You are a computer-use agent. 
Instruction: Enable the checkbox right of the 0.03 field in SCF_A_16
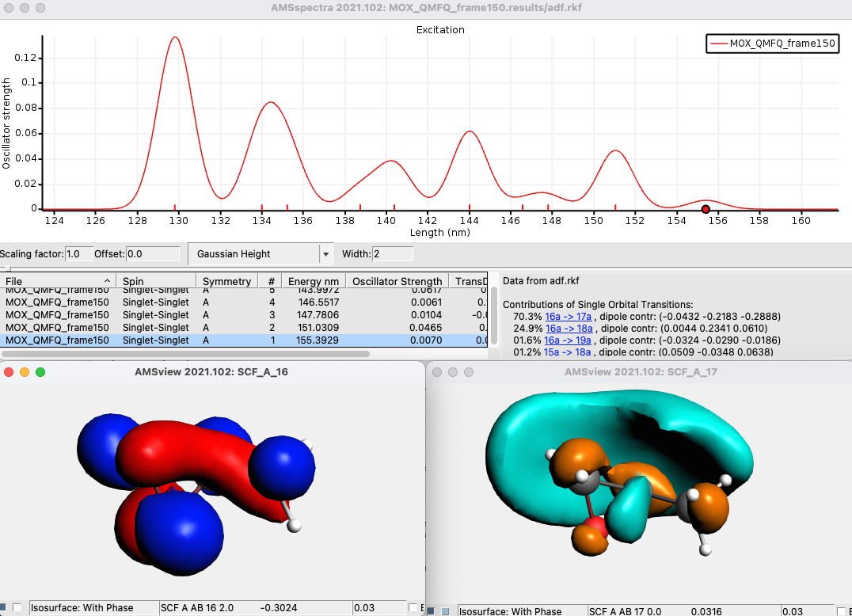tap(413, 606)
